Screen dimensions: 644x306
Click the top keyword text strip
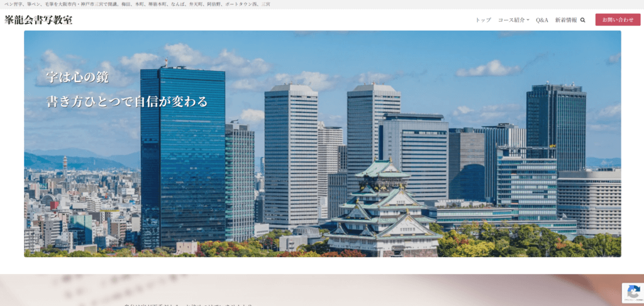pos(137,4)
